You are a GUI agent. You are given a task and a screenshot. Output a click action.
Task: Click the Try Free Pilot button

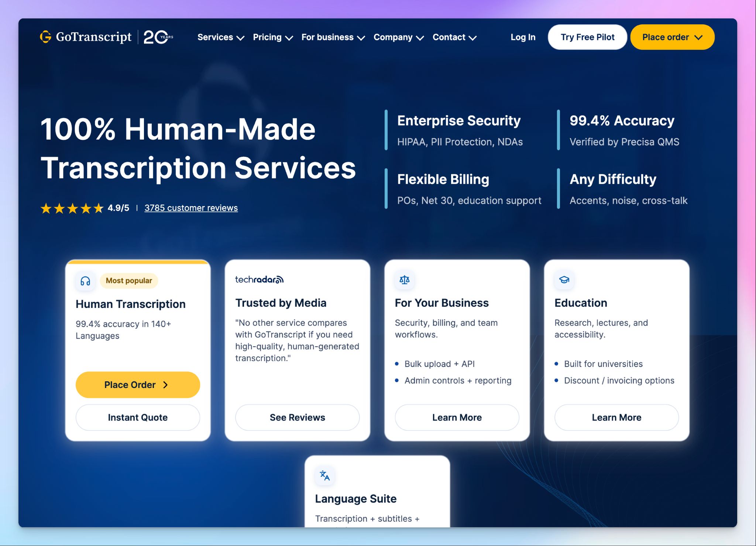[x=587, y=37]
